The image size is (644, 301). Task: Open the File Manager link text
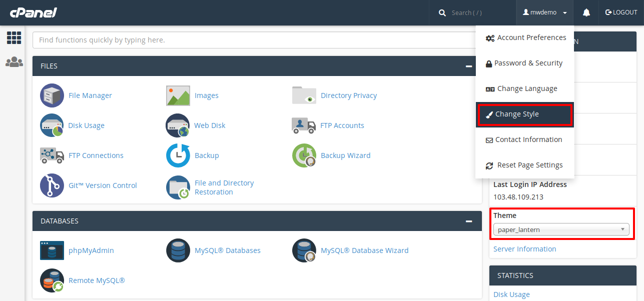click(x=90, y=95)
